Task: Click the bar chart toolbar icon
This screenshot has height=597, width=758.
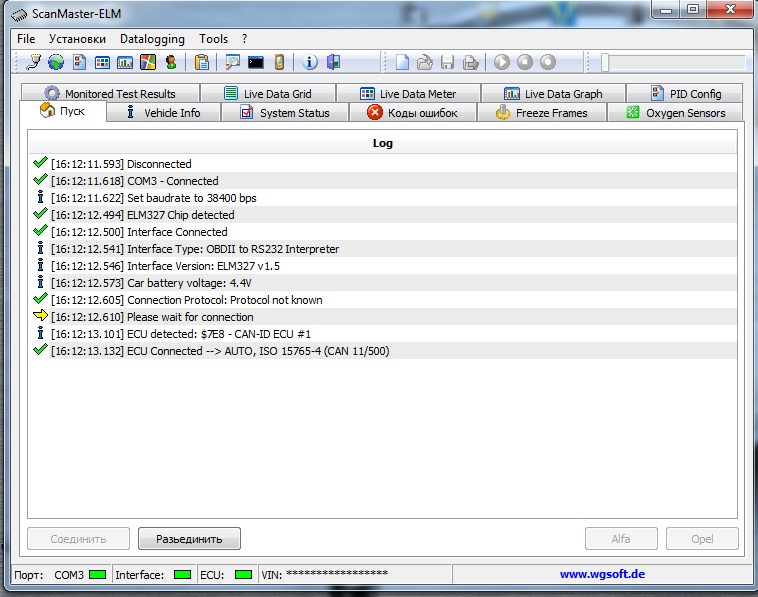Action: click(125, 62)
